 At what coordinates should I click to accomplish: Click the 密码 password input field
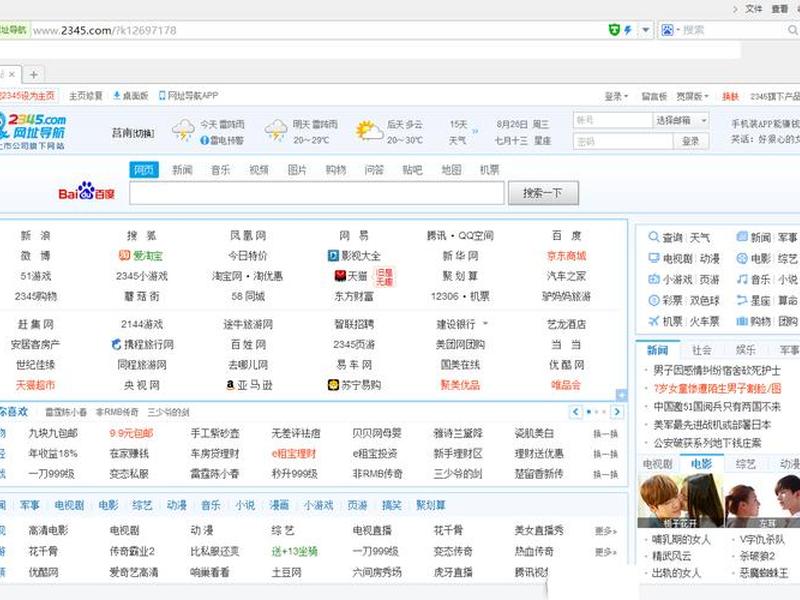coord(623,141)
